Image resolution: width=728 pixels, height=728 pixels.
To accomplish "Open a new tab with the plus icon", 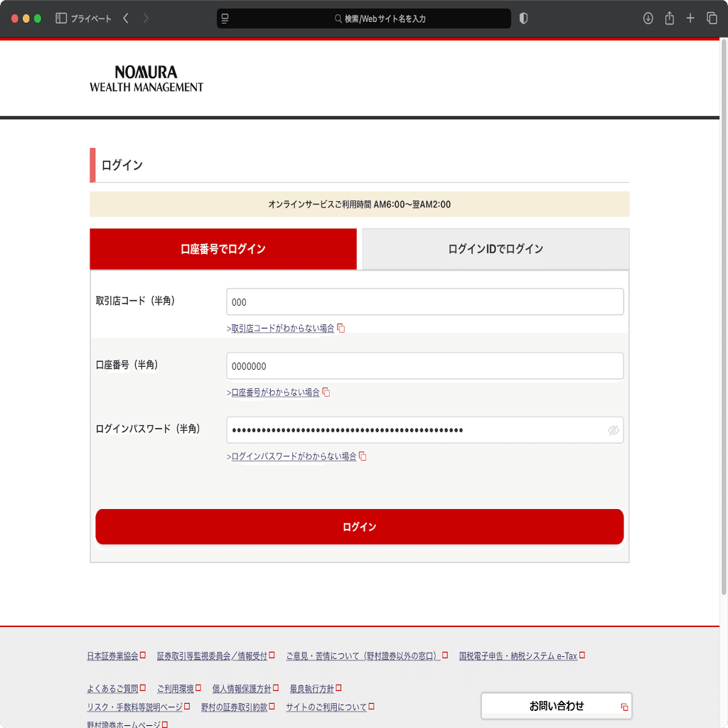I will [690, 18].
